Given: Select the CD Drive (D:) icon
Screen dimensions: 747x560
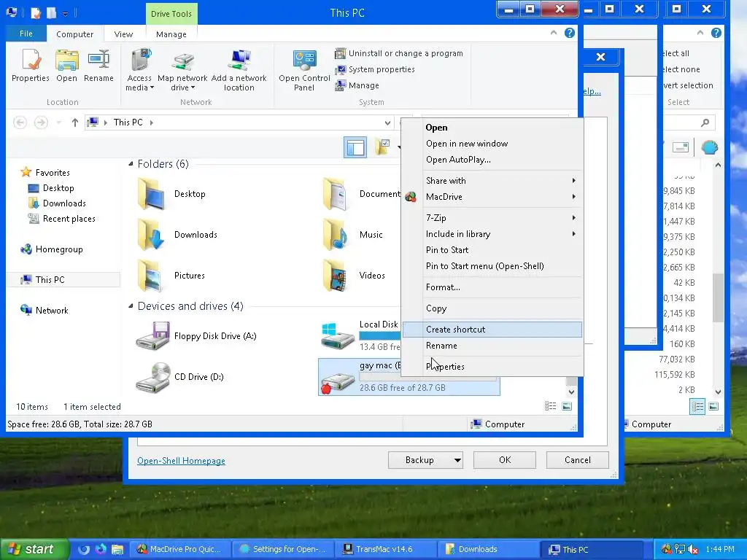Looking at the screenshot, I should click(x=153, y=377).
